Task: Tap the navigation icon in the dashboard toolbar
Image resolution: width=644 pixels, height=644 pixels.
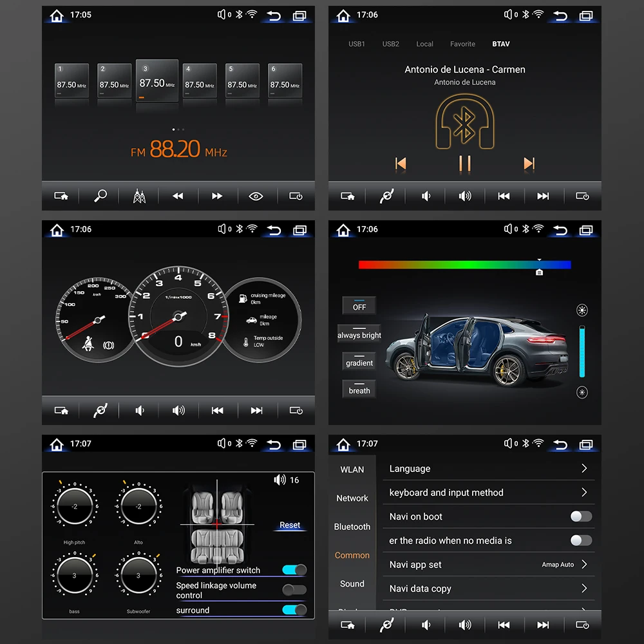Action: pyautogui.click(x=100, y=410)
